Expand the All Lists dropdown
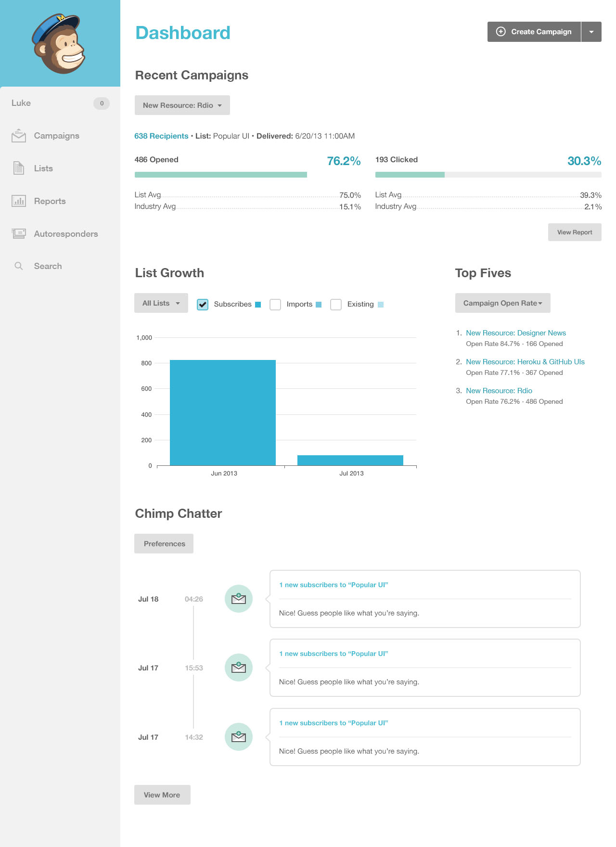616x847 pixels. [161, 303]
